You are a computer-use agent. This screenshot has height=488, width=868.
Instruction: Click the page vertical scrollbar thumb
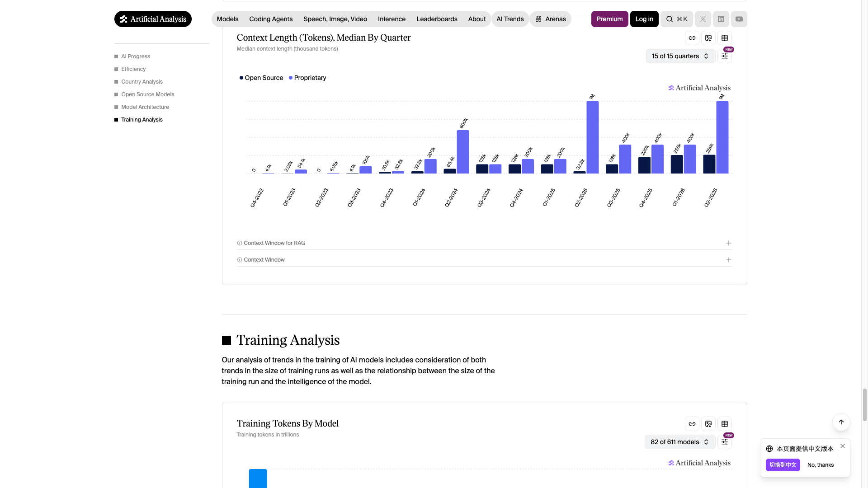[865, 404]
